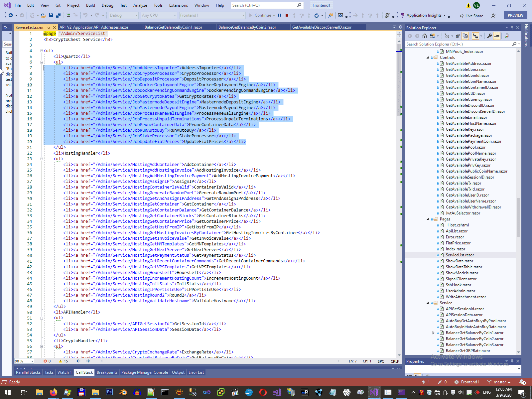Collapse the Controls folder node
The image size is (532, 399).
click(x=428, y=58)
